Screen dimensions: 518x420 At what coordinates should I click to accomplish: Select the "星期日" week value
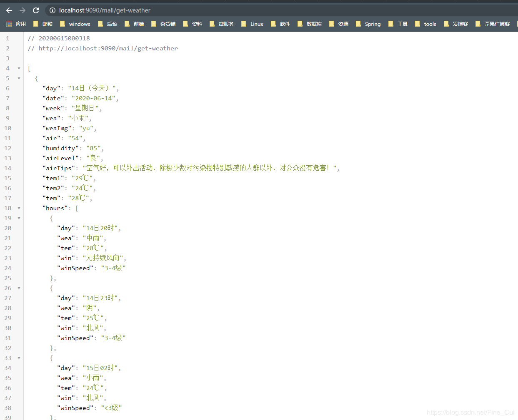point(85,108)
